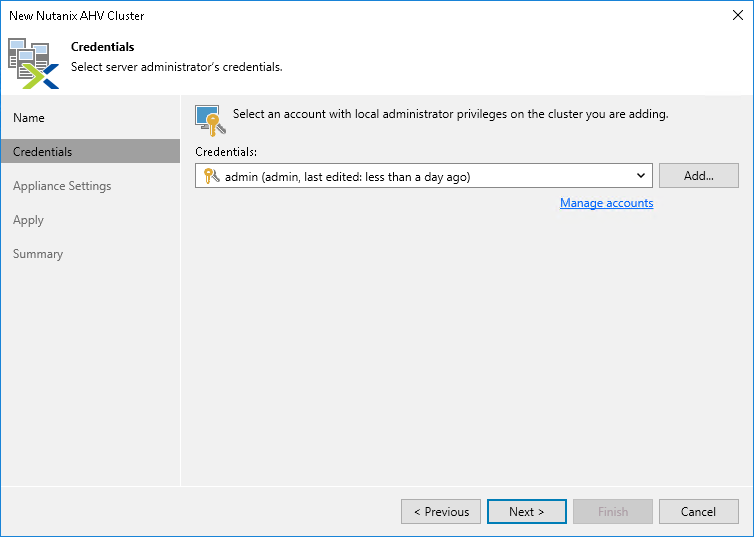The image size is (754, 537).
Task: Follow the Manage accounts link
Action: click(x=606, y=203)
